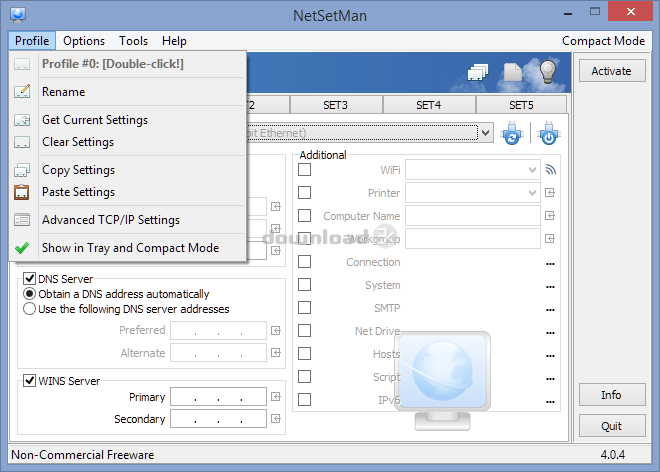Expand the WiFi dropdown list
Image resolution: width=660 pixels, height=472 pixels.
coord(532,170)
